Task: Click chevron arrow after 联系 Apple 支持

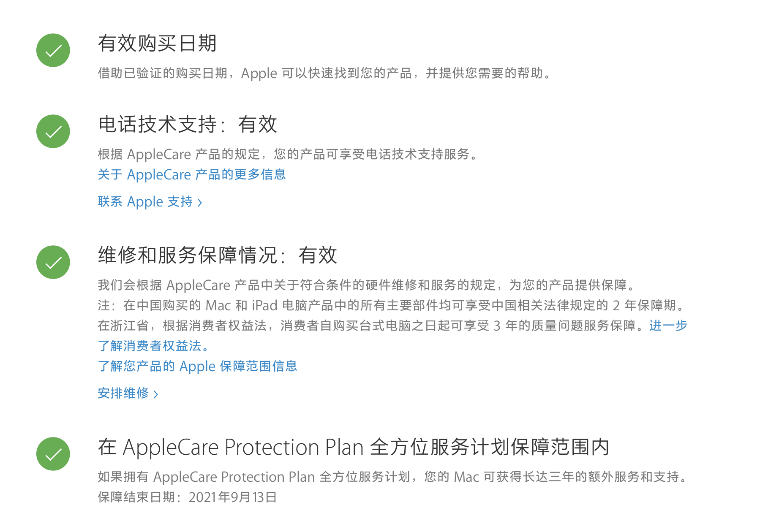Action: (200, 203)
